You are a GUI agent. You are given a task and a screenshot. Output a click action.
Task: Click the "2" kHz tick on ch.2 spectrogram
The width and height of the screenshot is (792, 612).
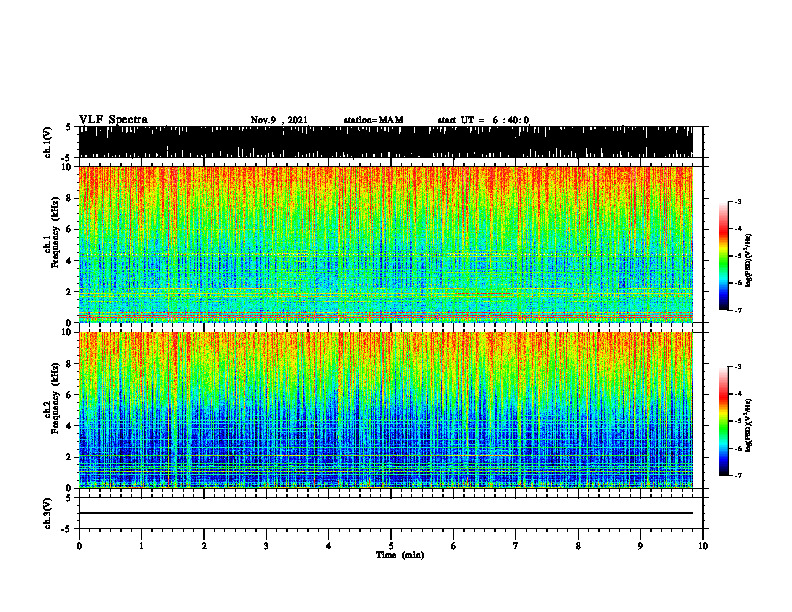tap(69, 457)
